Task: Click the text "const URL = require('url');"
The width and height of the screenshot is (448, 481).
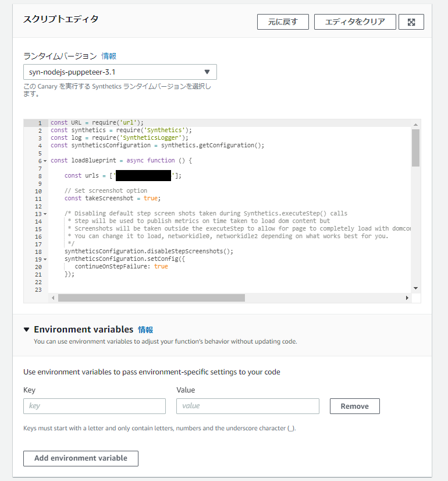Action: point(97,123)
